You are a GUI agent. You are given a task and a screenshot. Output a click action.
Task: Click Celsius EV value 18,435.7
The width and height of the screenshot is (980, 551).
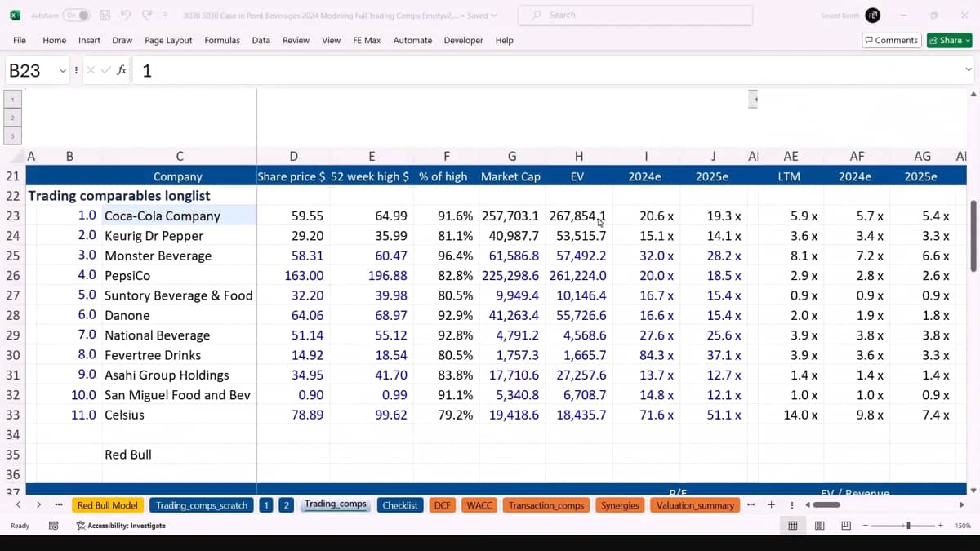(579, 415)
